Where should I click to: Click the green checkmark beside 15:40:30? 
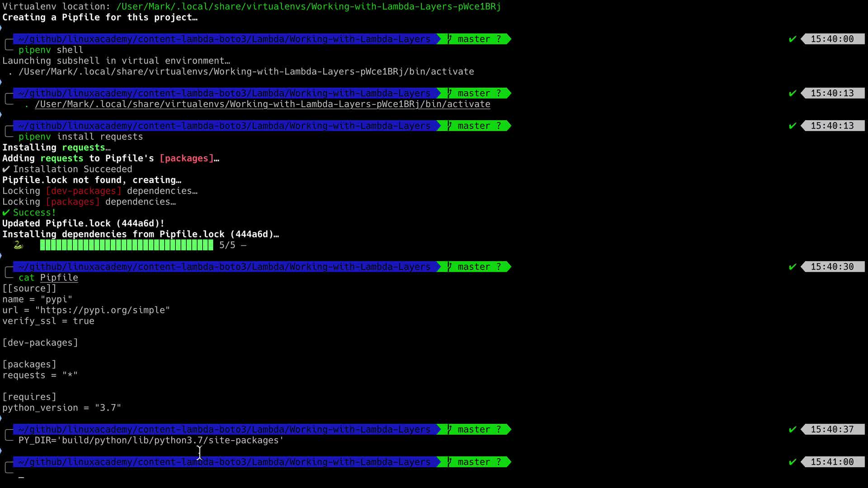pyautogui.click(x=792, y=267)
